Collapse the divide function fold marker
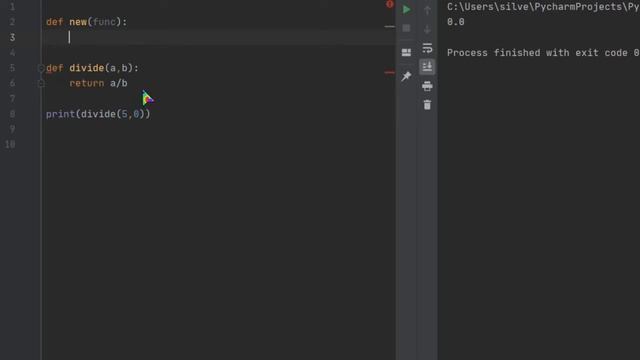Screen dimensions: 640x360 [x=41, y=68]
